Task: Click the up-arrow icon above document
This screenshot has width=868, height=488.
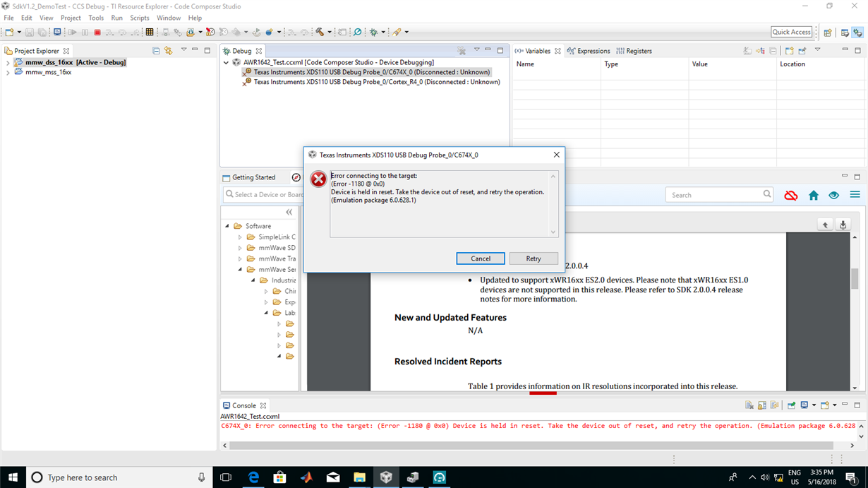Action: pos(825,225)
